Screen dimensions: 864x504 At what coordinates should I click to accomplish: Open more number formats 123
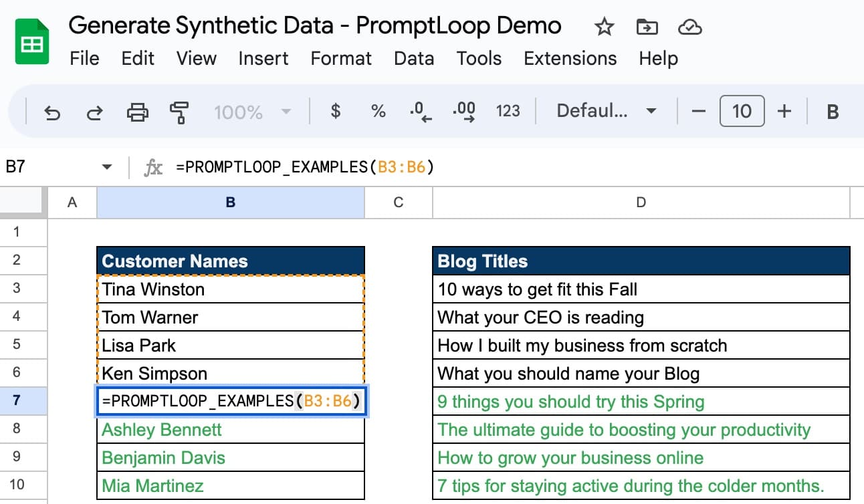pos(508,111)
